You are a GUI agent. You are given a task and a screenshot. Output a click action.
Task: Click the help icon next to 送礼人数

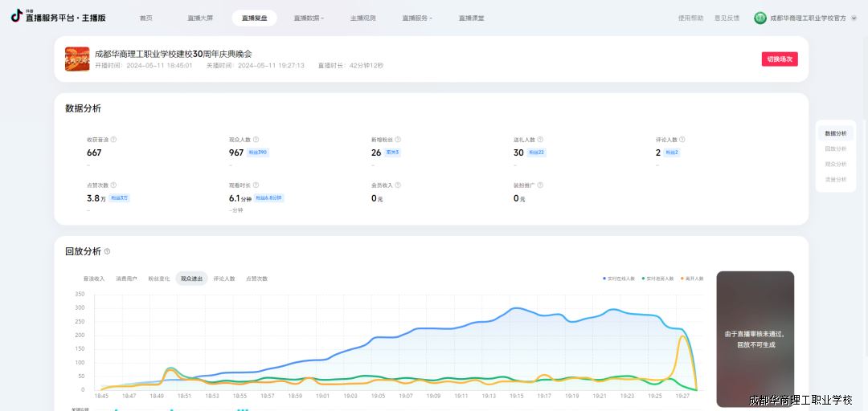[540, 140]
